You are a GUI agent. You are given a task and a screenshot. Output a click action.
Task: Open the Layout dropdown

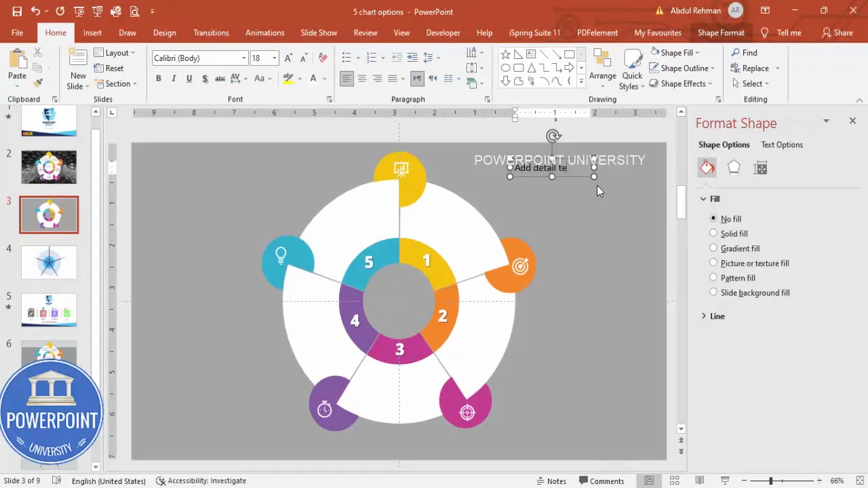pos(115,53)
